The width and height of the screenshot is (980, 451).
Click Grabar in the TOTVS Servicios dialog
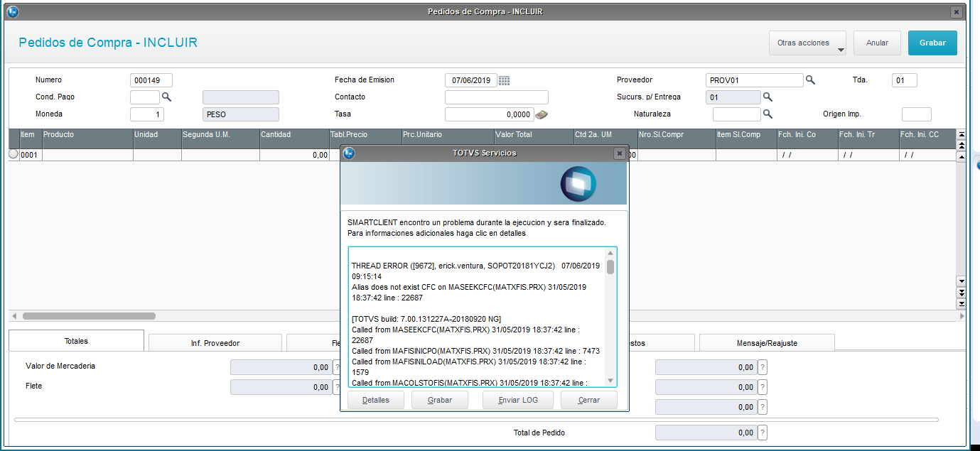pos(440,400)
